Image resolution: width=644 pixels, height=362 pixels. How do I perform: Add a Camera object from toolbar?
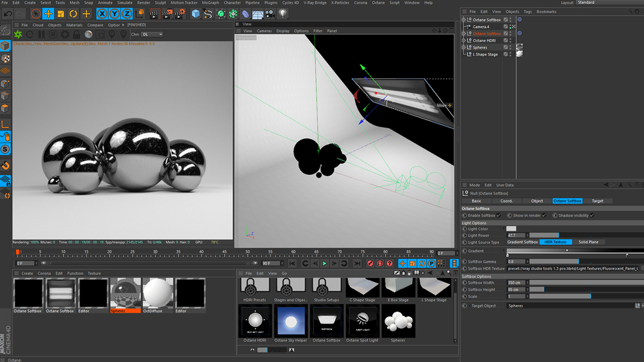tap(270, 14)
